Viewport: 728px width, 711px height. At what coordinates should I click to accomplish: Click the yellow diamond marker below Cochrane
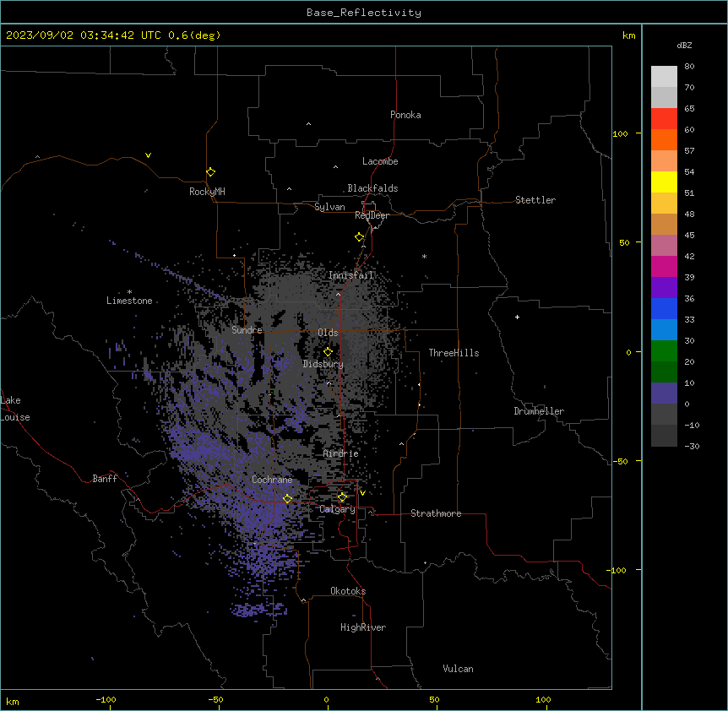287,499
